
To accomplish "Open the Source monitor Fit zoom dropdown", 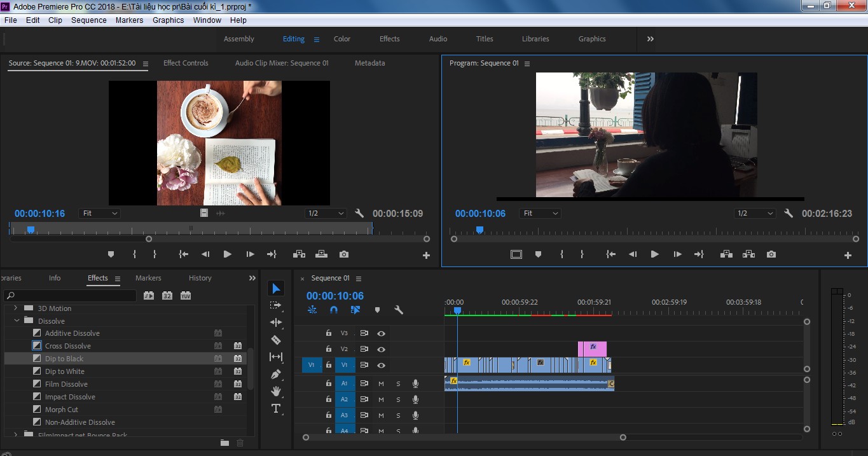I will pos(99,214).
